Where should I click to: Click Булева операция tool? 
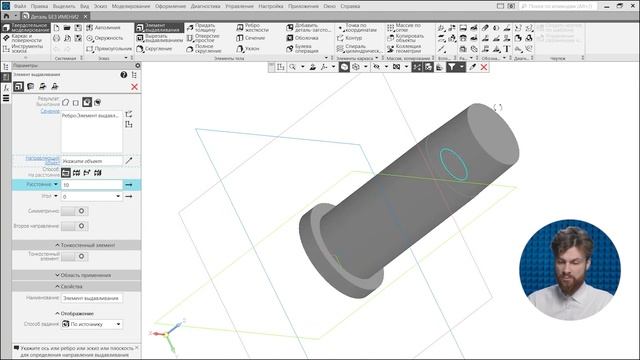(x=302, y=49)
